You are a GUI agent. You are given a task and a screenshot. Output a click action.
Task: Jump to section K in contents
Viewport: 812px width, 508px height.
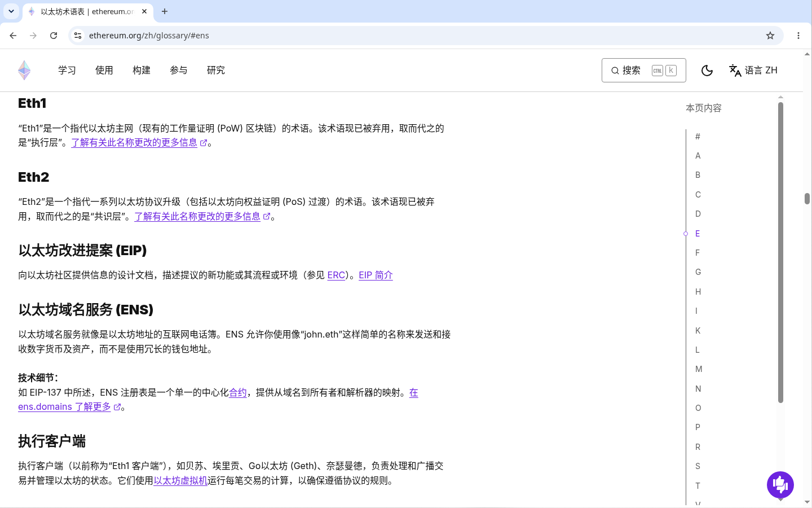[698, 331]
